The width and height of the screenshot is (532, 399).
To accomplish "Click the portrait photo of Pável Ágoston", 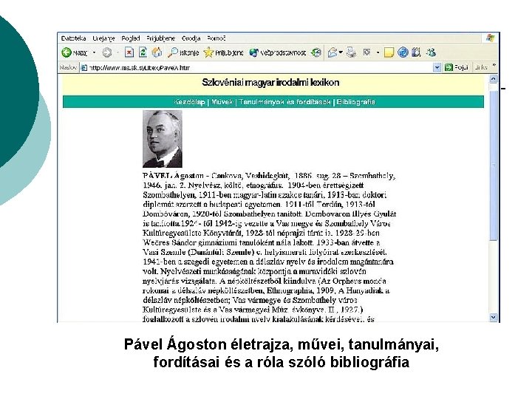I will 162,138.
